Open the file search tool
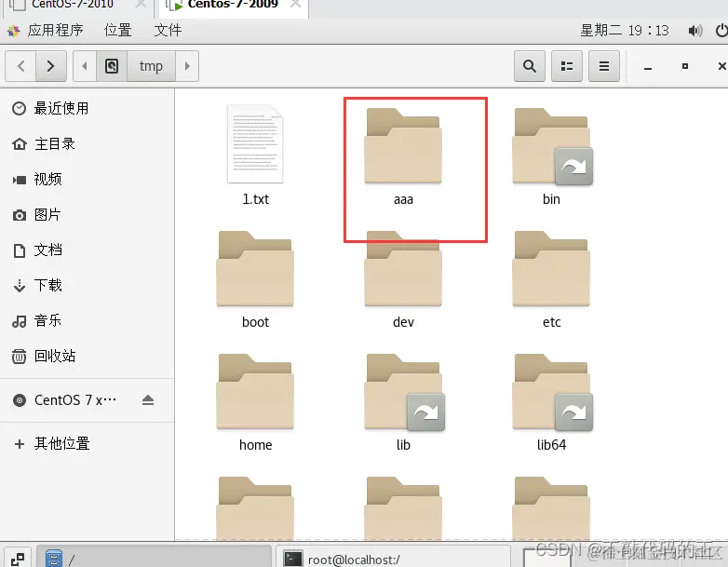Viewport: 728px width, 567px height. 530,66
